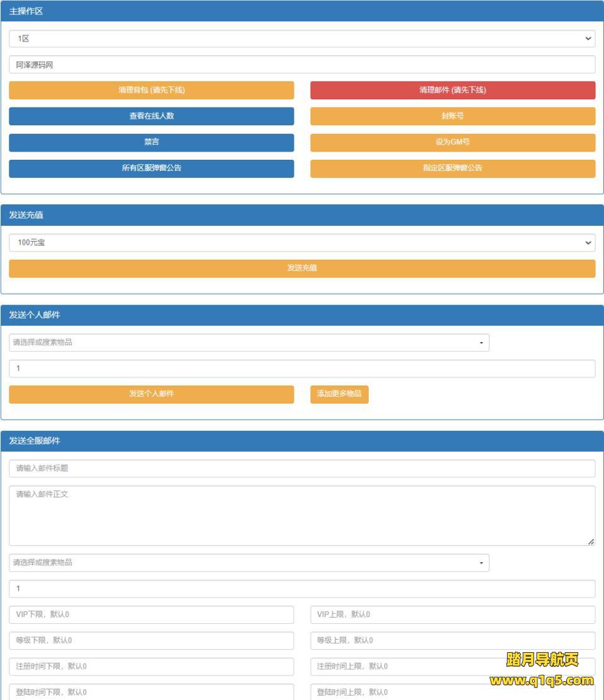Click the 指定区服弹窗公告 button
Image resolution: width=604 pixels, height=700 pixels.
(452, 169)
